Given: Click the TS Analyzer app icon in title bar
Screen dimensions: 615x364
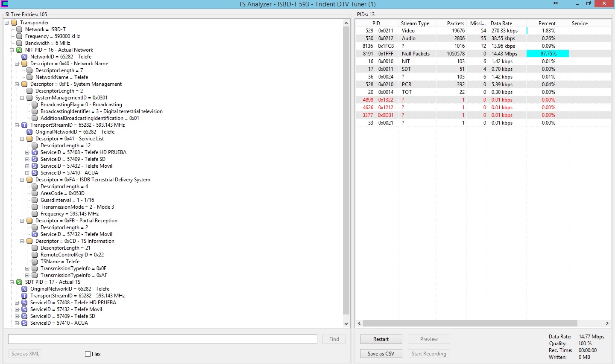Looking at the screenshot, I should click(x=4, y=4).
